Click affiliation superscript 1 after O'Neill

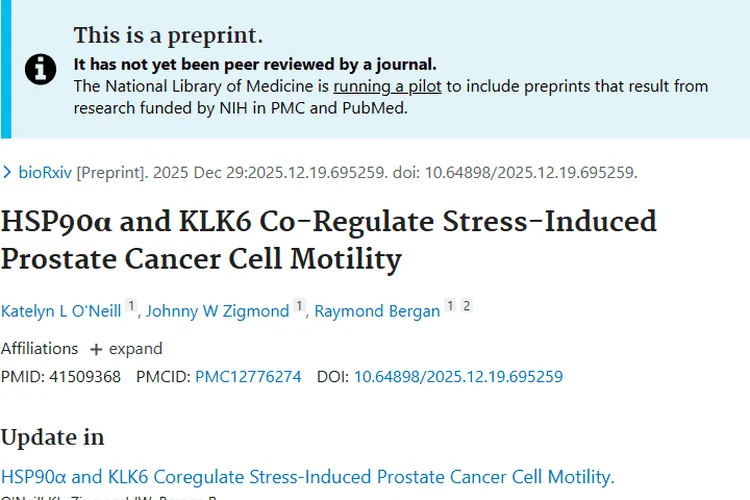pos(131,307)
